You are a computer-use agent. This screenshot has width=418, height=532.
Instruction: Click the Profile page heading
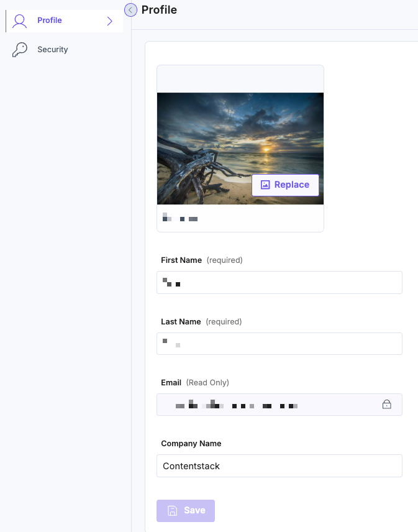coord(159,10)
